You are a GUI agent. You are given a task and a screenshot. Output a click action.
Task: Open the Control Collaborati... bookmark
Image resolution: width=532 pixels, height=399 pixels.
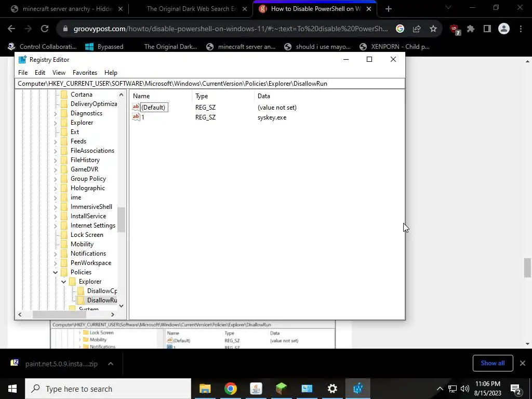[43, 46]
